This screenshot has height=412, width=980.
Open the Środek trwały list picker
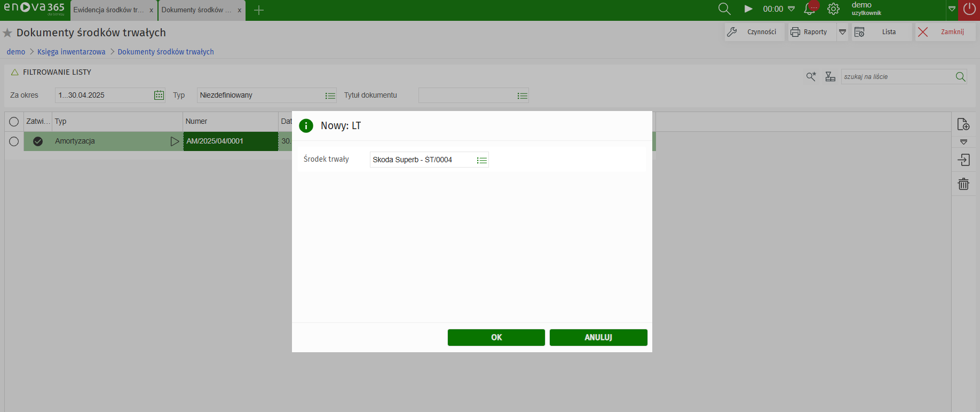pyautogui.click(x=481, y=160)
